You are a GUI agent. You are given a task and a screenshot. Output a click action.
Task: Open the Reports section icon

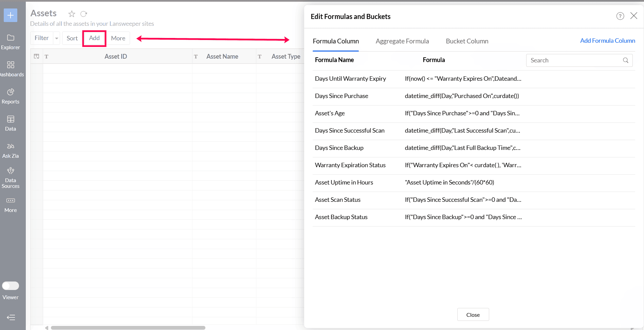[x=11, y=92]
